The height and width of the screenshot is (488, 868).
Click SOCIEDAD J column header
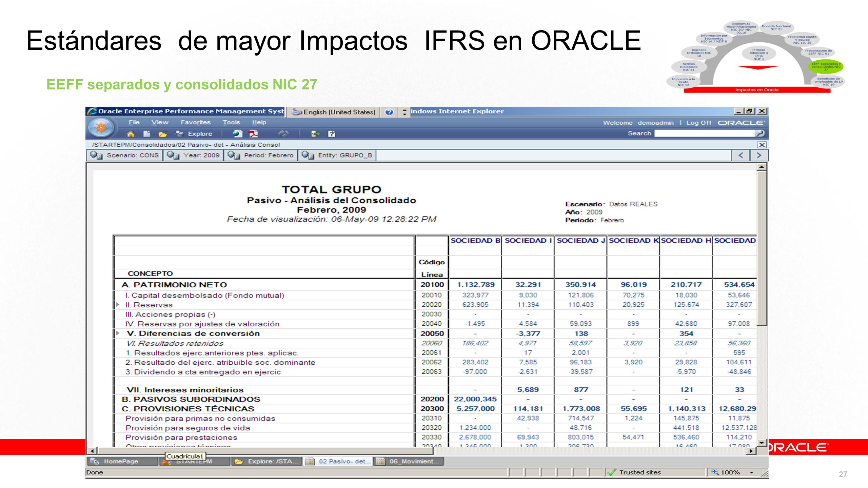pos(581,241)
